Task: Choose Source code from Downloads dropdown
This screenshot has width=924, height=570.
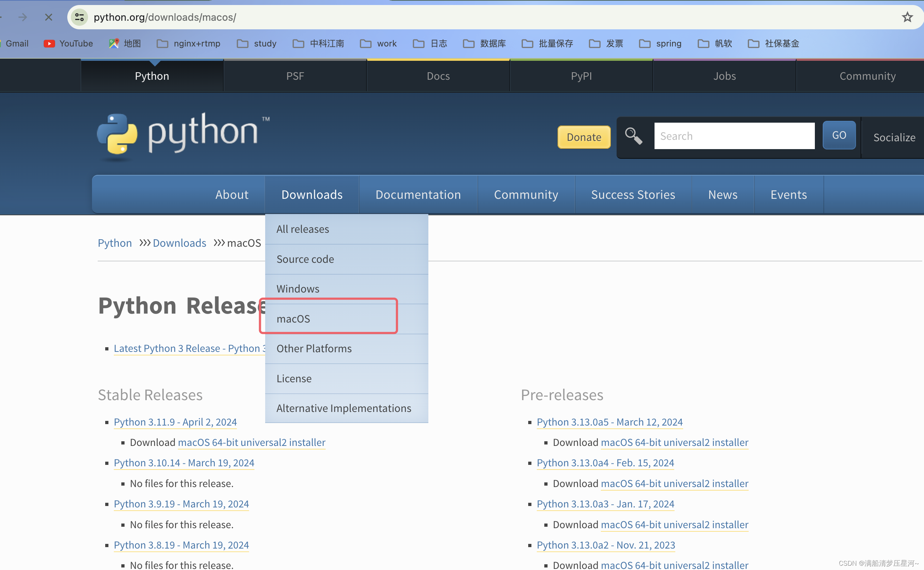Action: click(346, 259)
